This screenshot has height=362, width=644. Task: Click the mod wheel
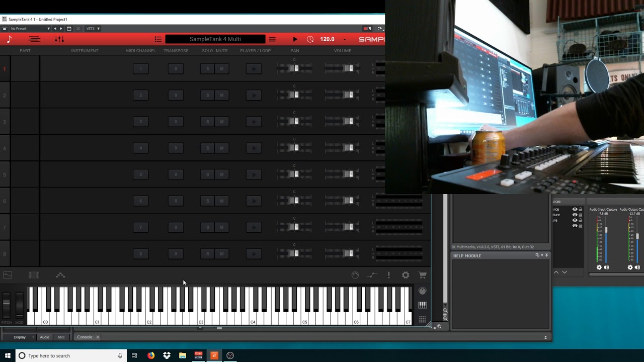pos(19,305)
